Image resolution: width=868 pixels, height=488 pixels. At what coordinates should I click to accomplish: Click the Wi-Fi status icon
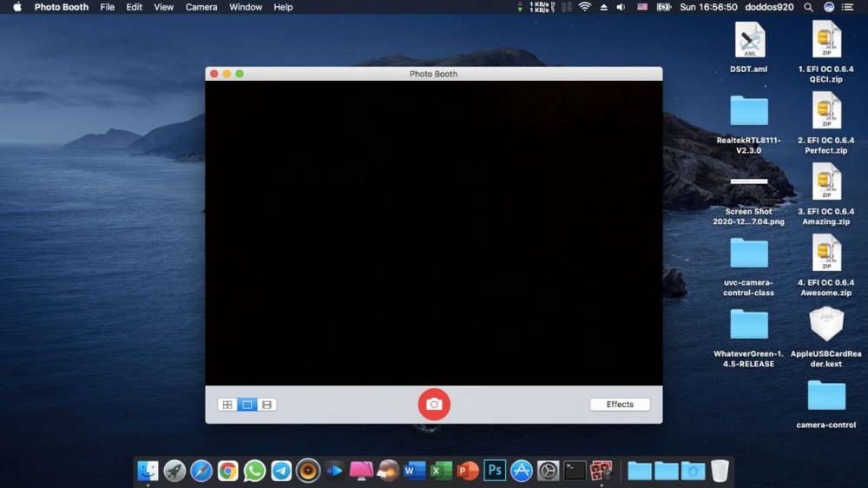[x=584, y=7]
